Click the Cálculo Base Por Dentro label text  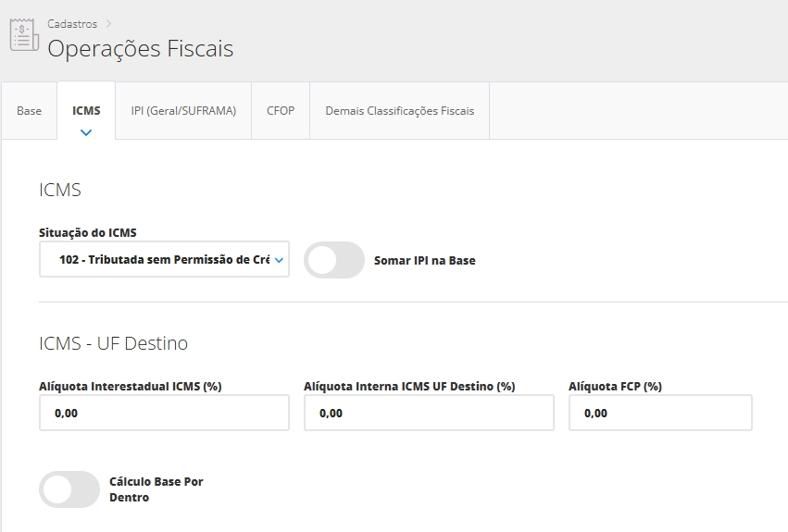156,489
